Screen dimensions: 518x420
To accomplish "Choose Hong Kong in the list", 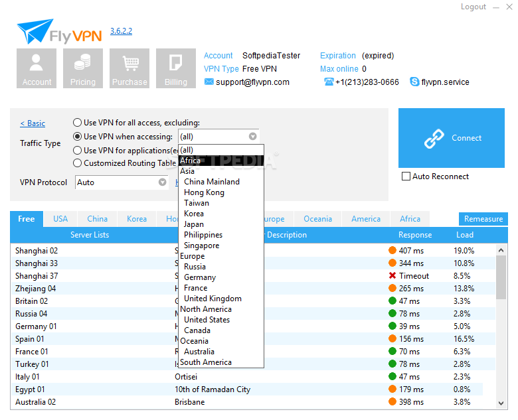I will pos(221,192).
